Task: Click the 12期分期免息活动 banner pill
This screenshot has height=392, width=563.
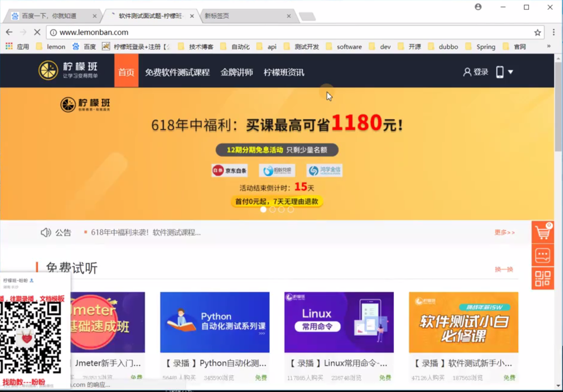Action: click(x=277, y=150)
